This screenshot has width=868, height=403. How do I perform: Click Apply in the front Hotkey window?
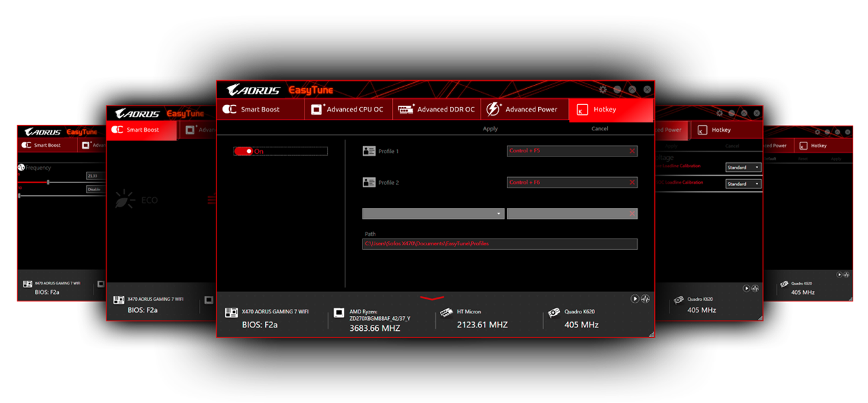[490, 129]
